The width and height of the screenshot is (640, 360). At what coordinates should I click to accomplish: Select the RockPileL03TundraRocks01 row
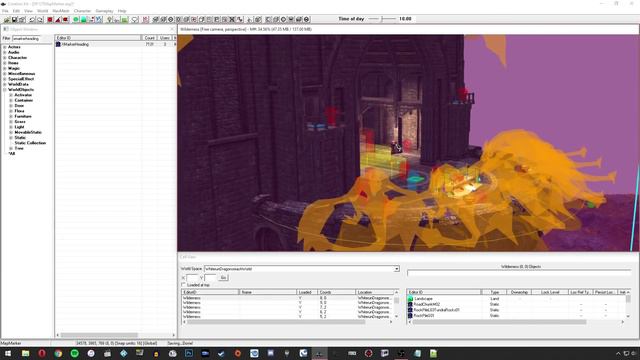[517, 310]
